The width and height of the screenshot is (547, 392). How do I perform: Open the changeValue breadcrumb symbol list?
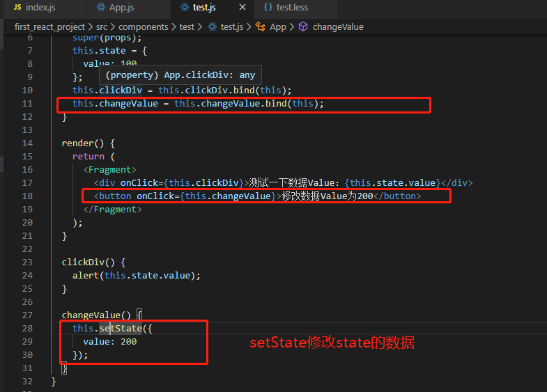338,27
